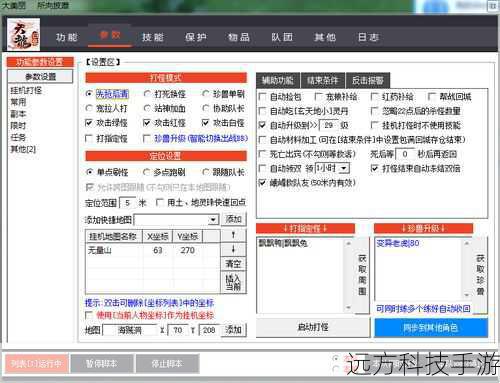Click 添加 button beside Y coordinate field

coord(234,330)
